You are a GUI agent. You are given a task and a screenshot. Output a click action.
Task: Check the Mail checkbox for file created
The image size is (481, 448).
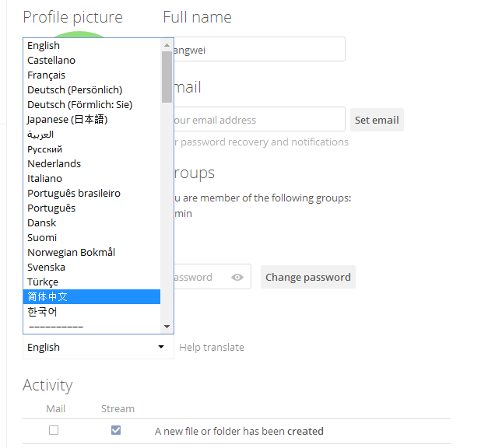point(54,430)
